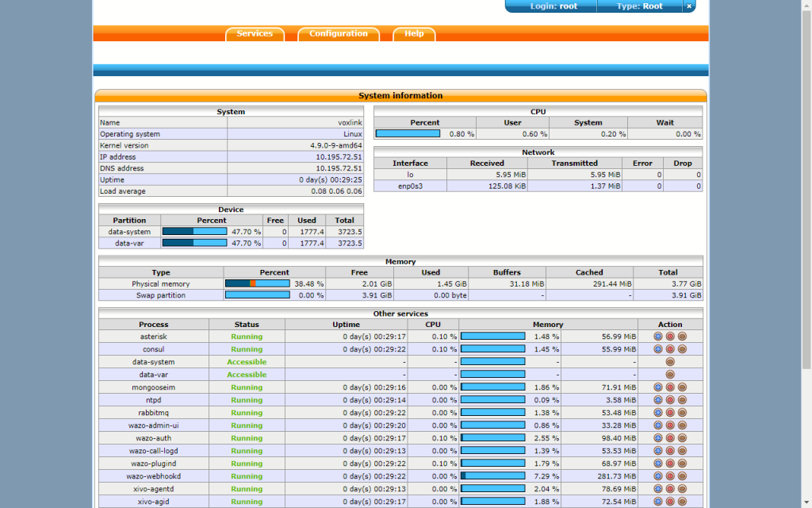This screenshot has width=812, height=508.
Task: Click the asterisk process name
Action: 154,337
